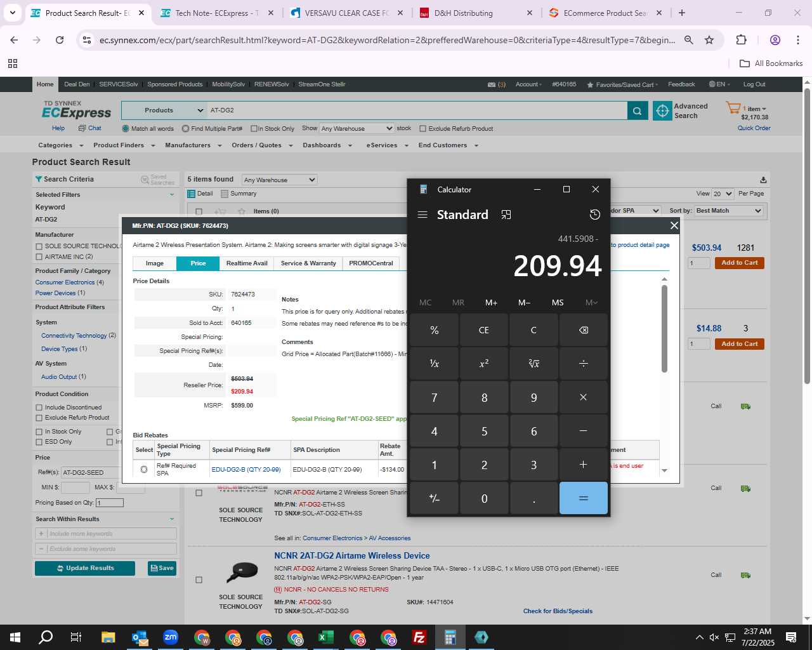Click the Calculator equals key
812x650 pixels.
point(583,498)
